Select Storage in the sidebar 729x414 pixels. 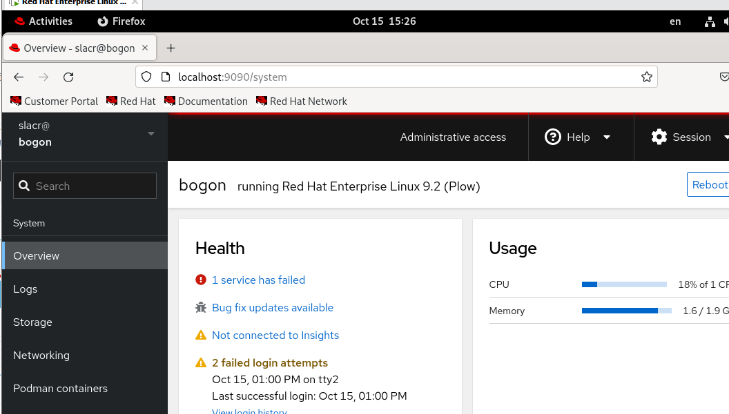coord(32,322)
